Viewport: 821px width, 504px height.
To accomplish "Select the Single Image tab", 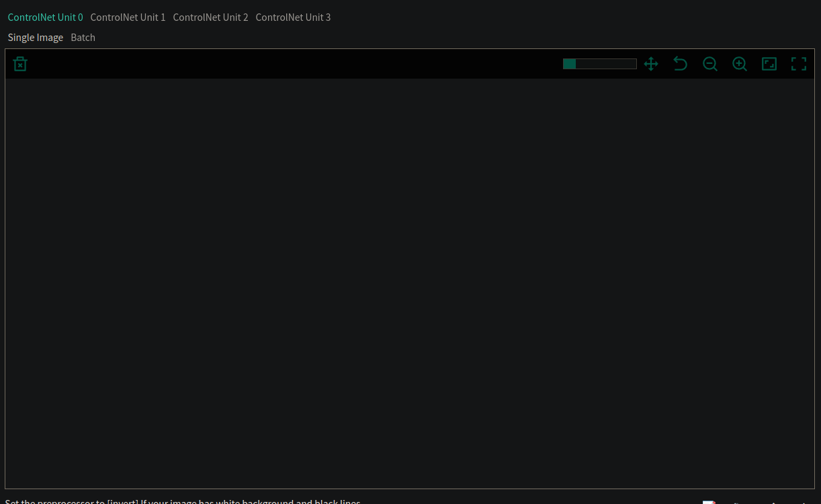I will coord(36,37).
